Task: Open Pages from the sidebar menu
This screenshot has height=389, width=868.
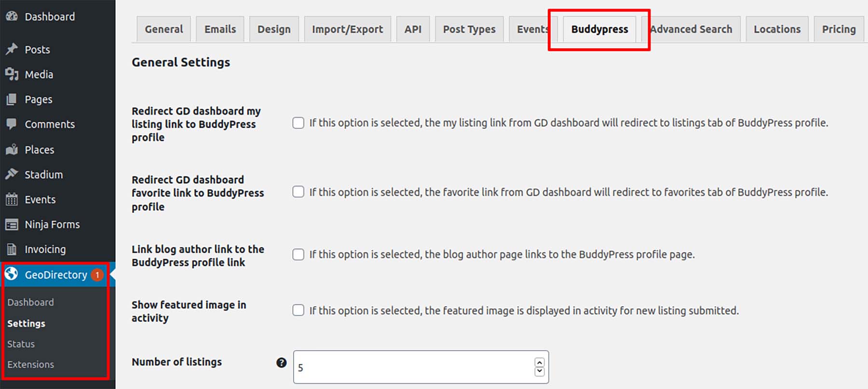Action: pos(39,100)
